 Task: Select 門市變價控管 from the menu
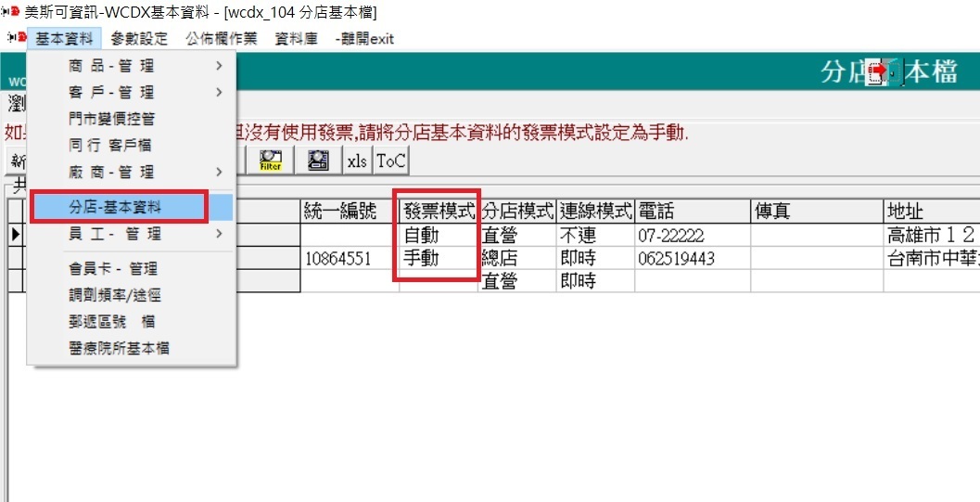[x=132, y=119]
